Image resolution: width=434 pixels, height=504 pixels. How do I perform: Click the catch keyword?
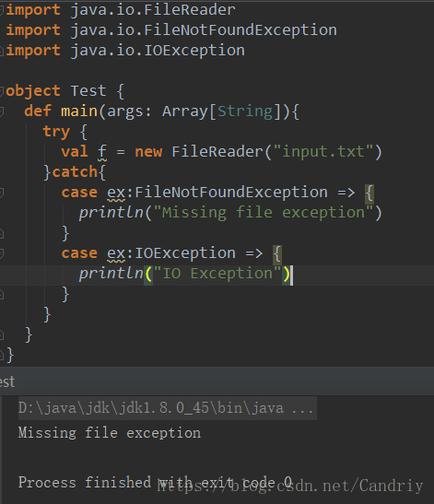coord(75,172)
